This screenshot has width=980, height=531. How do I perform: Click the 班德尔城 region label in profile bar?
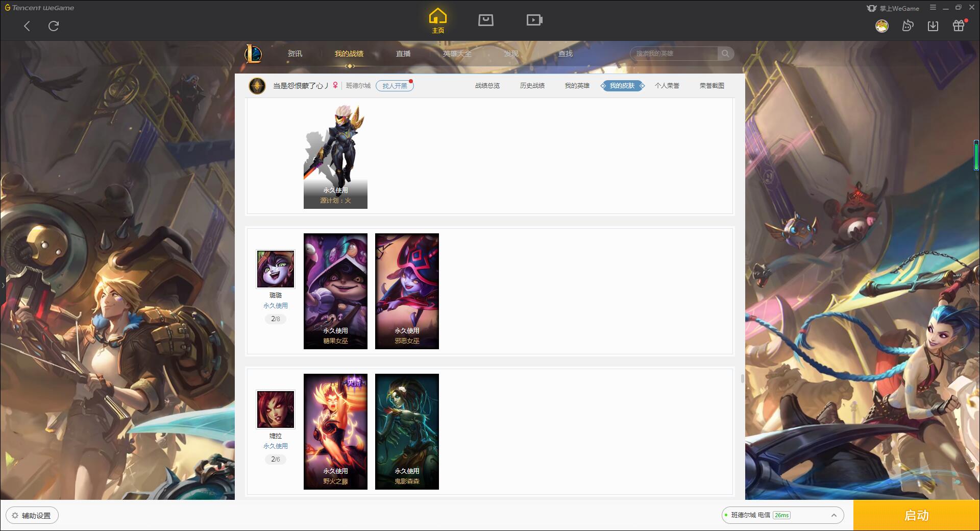point(358,86)
